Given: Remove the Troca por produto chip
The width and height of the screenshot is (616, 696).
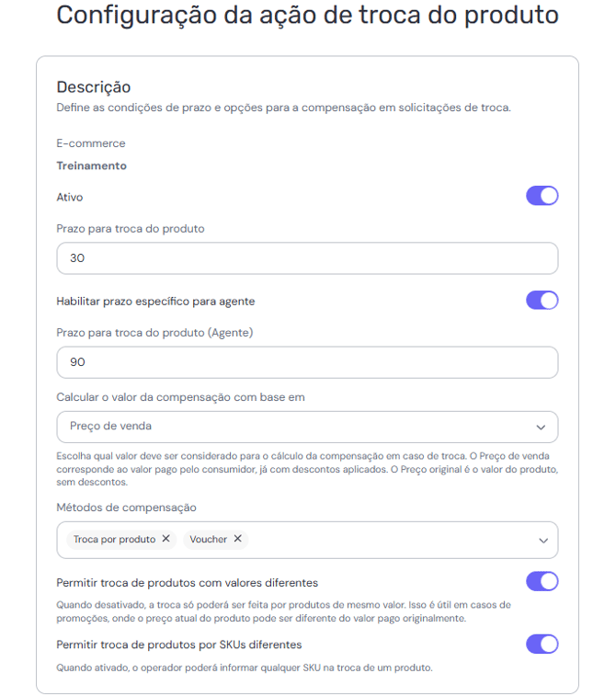Looking at the screenshot, I should pos(165,539).
